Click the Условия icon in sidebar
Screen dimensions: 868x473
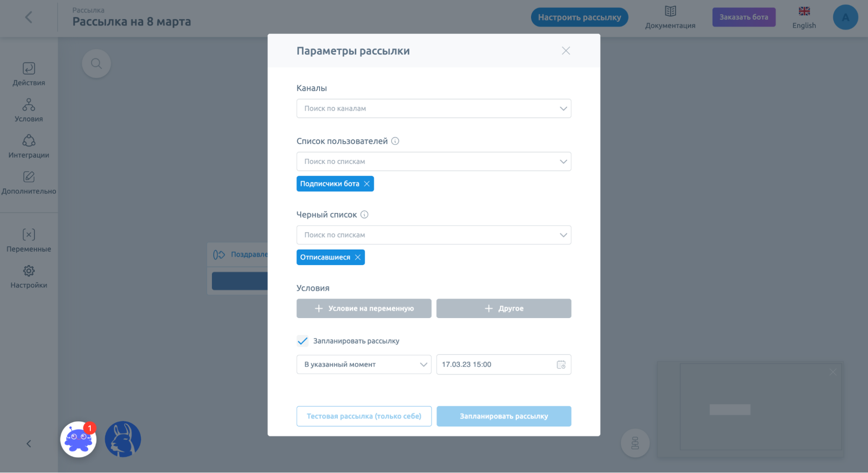tap(29, 111)
